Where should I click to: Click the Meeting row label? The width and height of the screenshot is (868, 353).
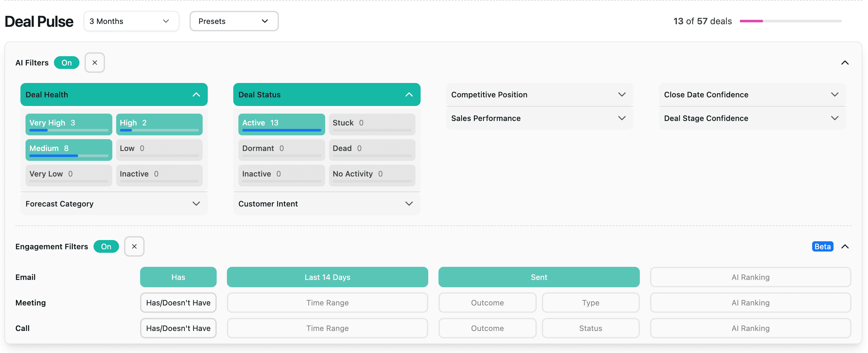(31, 303)
